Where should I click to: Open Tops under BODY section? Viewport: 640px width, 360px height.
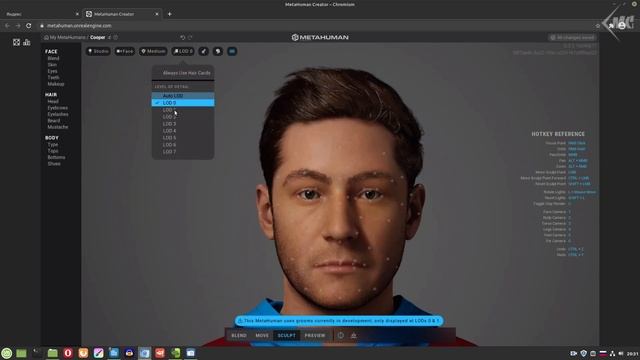[x=53, y=151]
